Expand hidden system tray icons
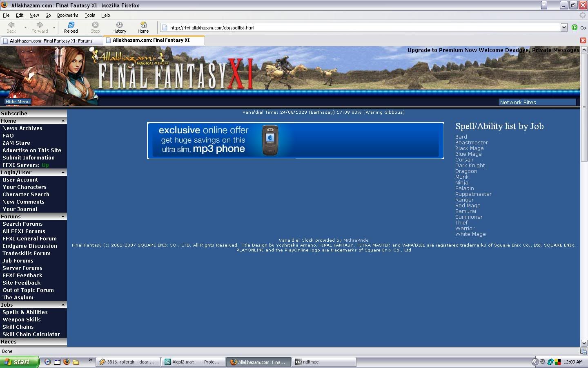 click(x=535, y=362)
